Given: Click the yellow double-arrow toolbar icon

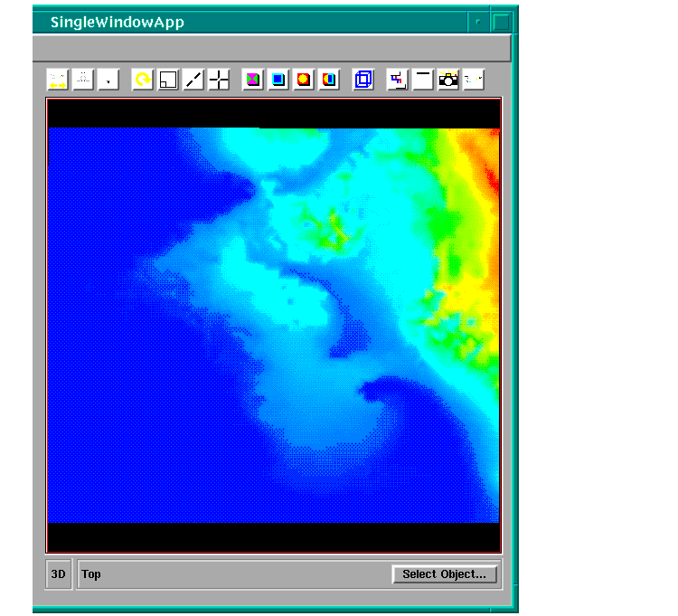Looking at the screenshot, I should (x=57, y=80).
